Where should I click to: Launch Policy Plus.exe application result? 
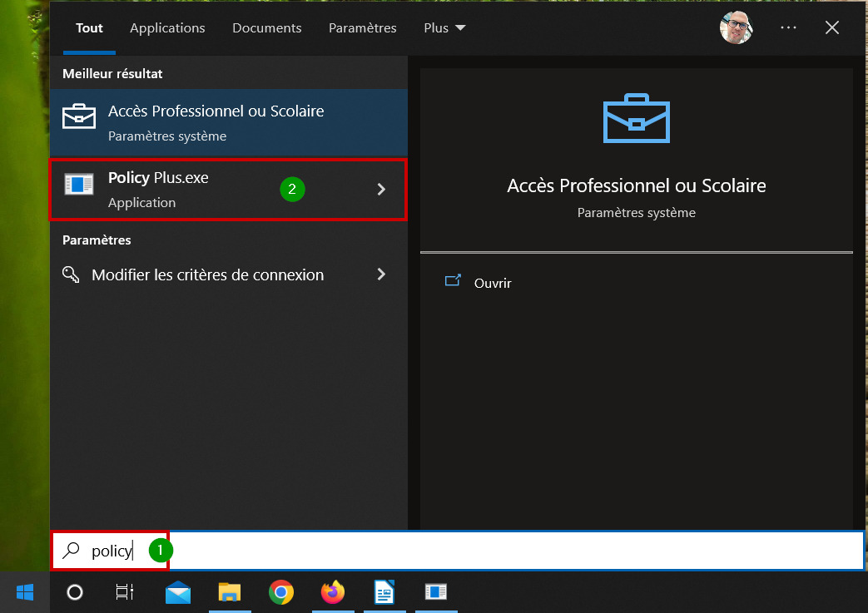point(229,190)
